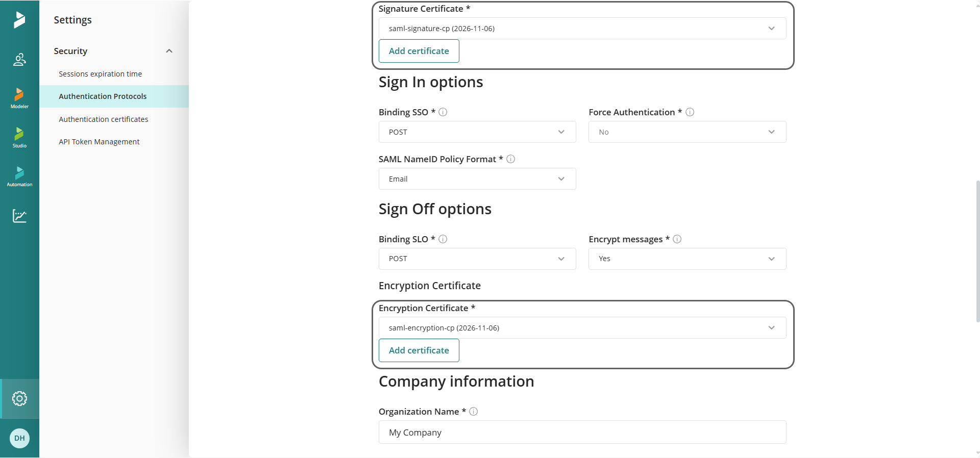Click the Settings panel title
Viewport: 980px width, 458px height.
pyautogui.click(x=72, y=20)
